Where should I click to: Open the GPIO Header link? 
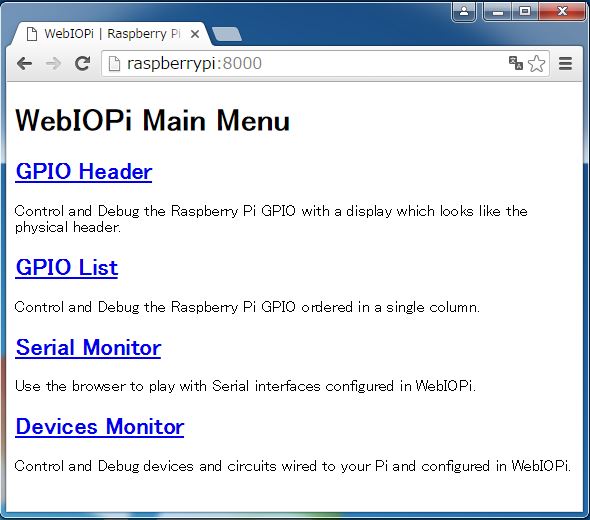click(x=84, y=172)
